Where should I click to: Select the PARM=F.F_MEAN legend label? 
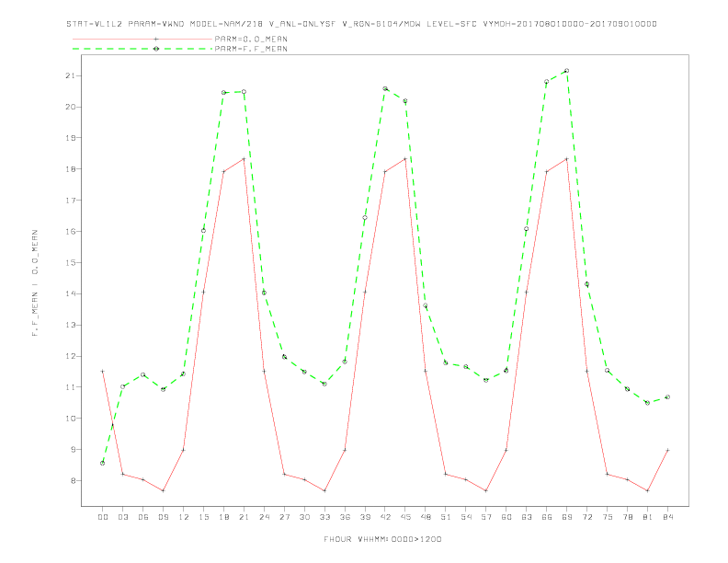pyautogui.click(x=251, y=49)
